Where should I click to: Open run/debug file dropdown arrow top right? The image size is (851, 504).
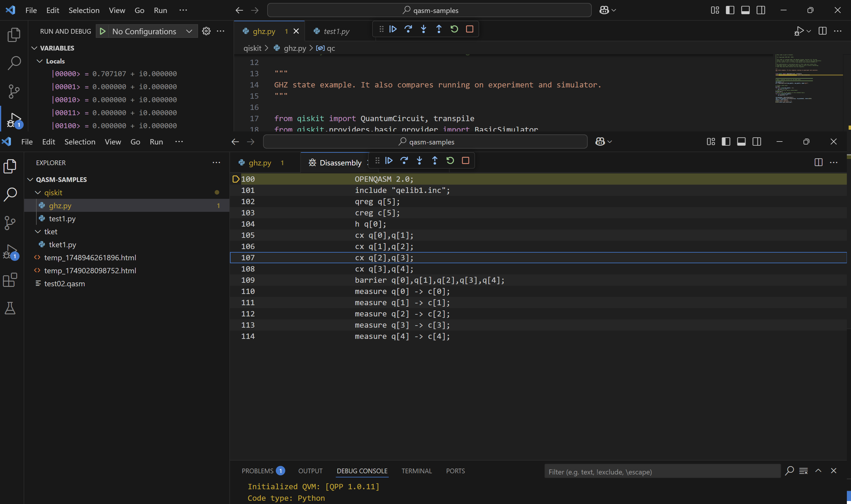809,31
